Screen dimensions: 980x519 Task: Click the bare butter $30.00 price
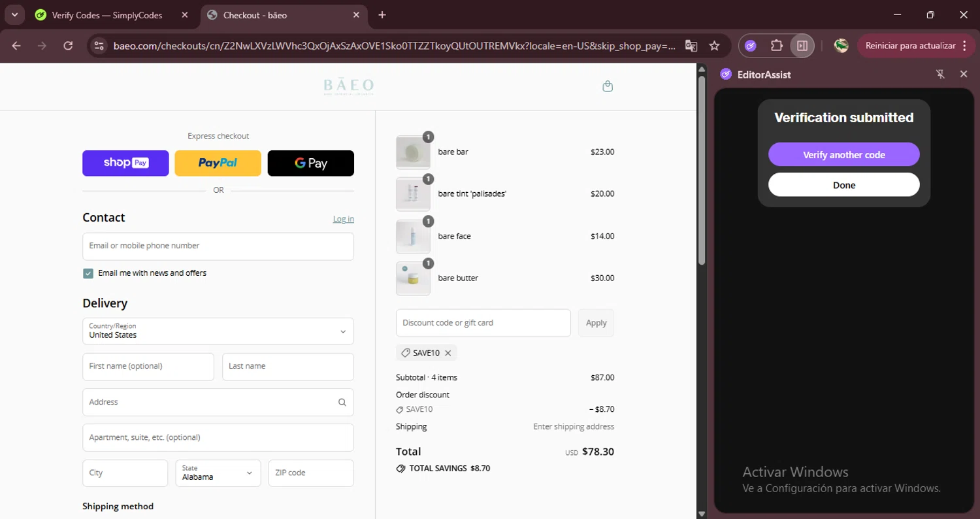pyautogui.click(x=602, y=278)
